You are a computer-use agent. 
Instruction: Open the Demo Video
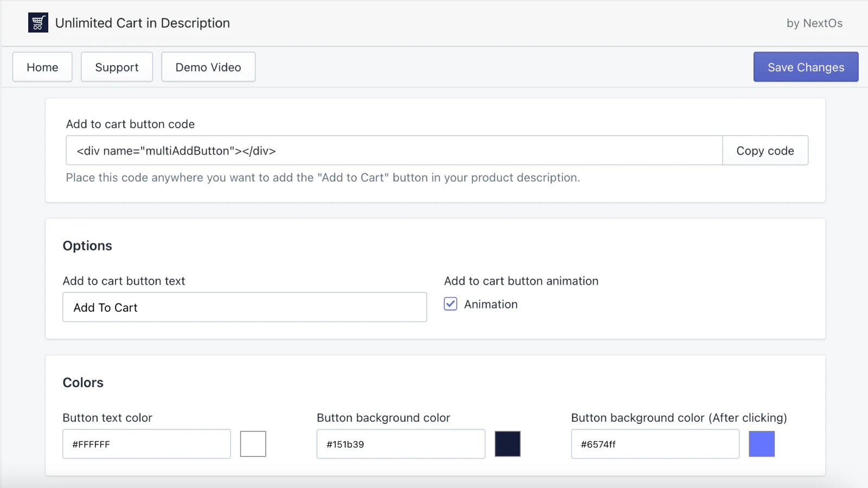pos(208,67)
